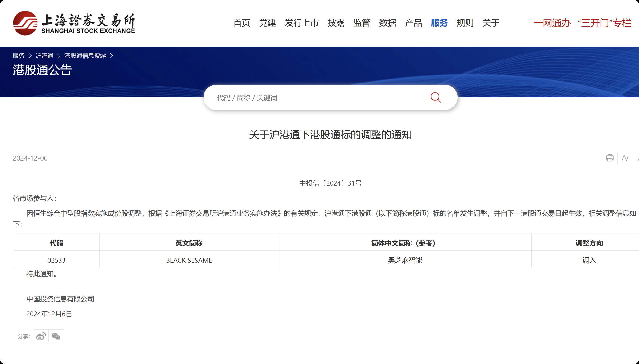Open the 产品 navigation menu
The width and height of the screenshot is (639, 364).
tap(413, 23)
